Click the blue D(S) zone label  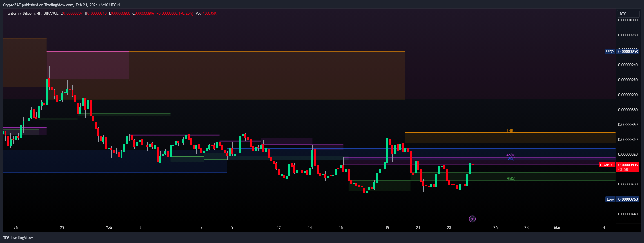coord(511,158)
